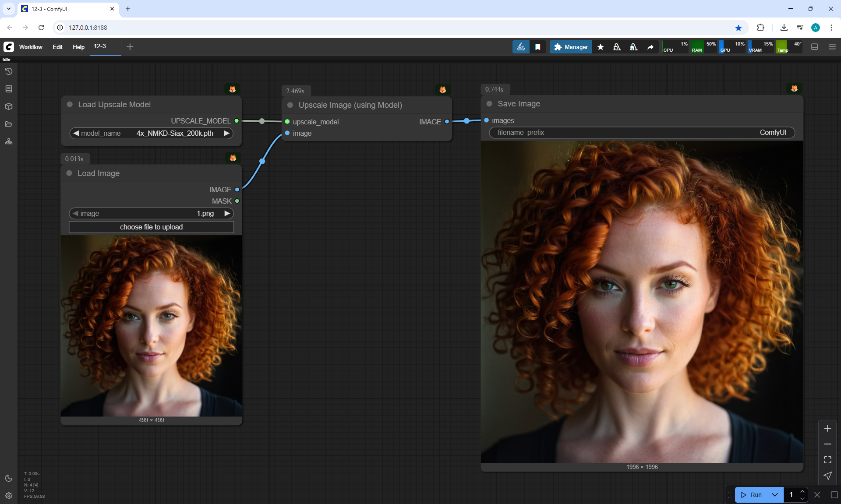Open the Manager button

571,47
